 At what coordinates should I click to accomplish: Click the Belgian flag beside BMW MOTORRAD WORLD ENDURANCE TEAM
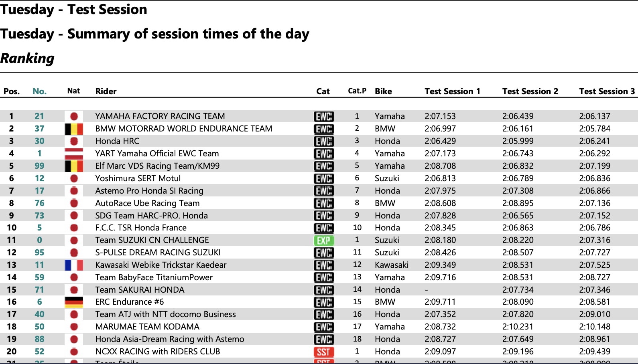pos(74,129)
